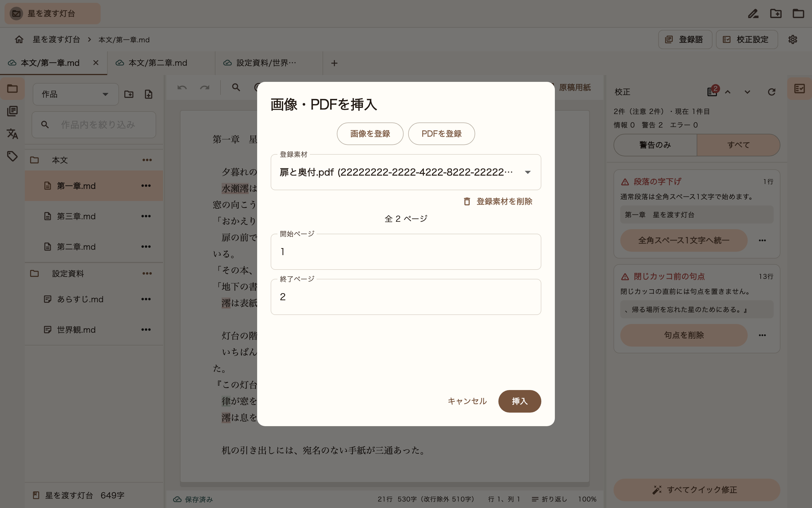
Task: Click the new folder icon in top bar
Action: (776, 14)
